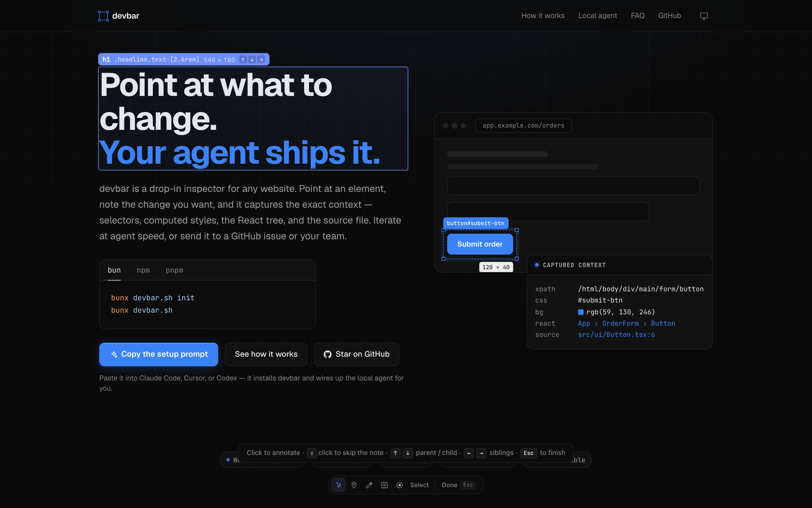Viewport: 812px width, 508px height.
Task: Open Local agent nav link
Action: (x=598, y=16)
